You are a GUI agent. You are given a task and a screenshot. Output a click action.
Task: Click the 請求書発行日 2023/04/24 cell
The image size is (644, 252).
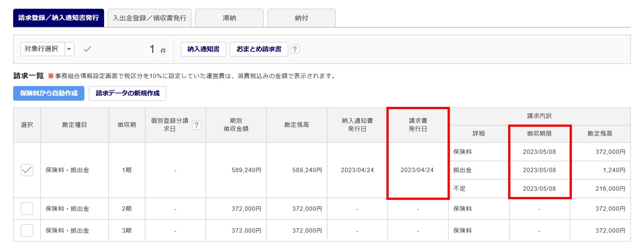point(417,170)
